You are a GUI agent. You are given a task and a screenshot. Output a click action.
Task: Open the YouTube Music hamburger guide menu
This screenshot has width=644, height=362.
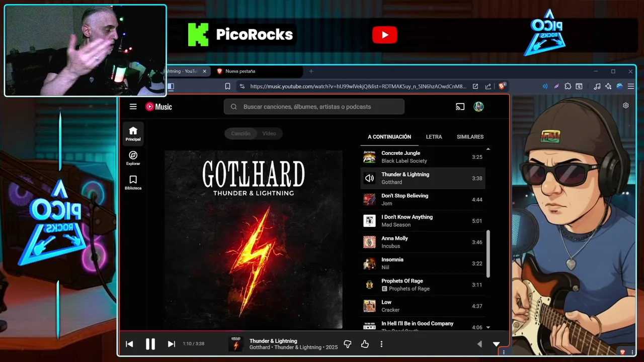coord(133,107)
